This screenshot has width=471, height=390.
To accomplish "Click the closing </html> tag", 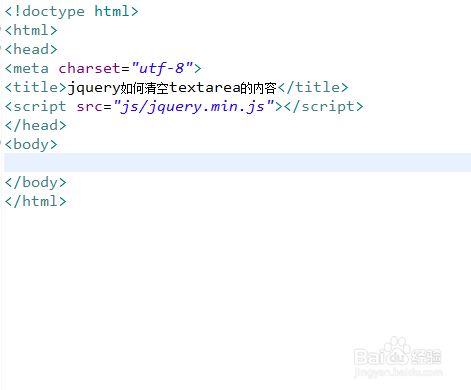I will click(x=36, y=202).
